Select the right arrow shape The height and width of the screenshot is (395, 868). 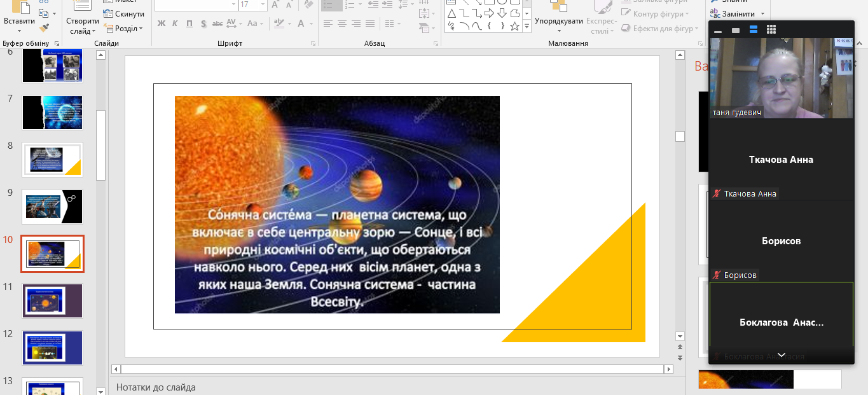(489, 14)
